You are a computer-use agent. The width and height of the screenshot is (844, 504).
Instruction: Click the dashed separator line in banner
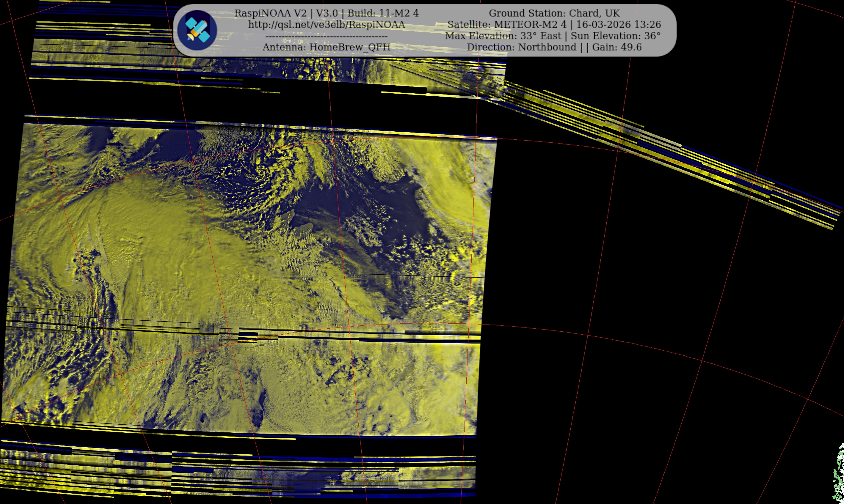coord(326,36)
